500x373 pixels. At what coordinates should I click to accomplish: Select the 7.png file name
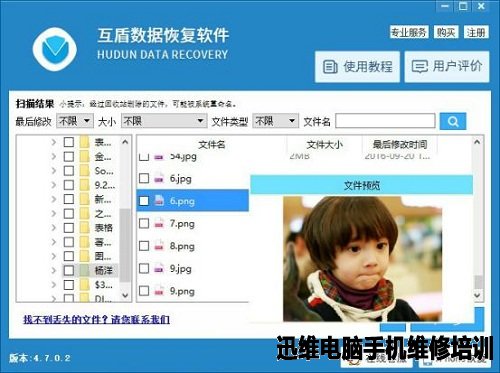(182, 223)
